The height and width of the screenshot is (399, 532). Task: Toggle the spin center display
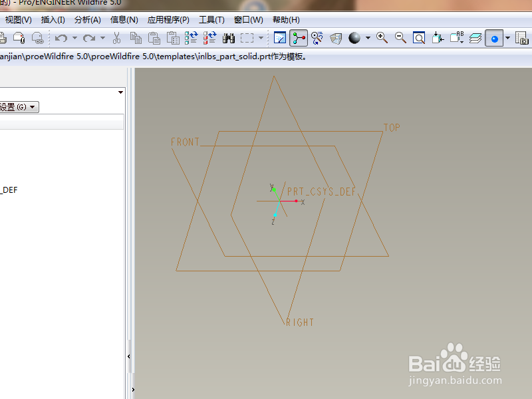click(299, 38)
